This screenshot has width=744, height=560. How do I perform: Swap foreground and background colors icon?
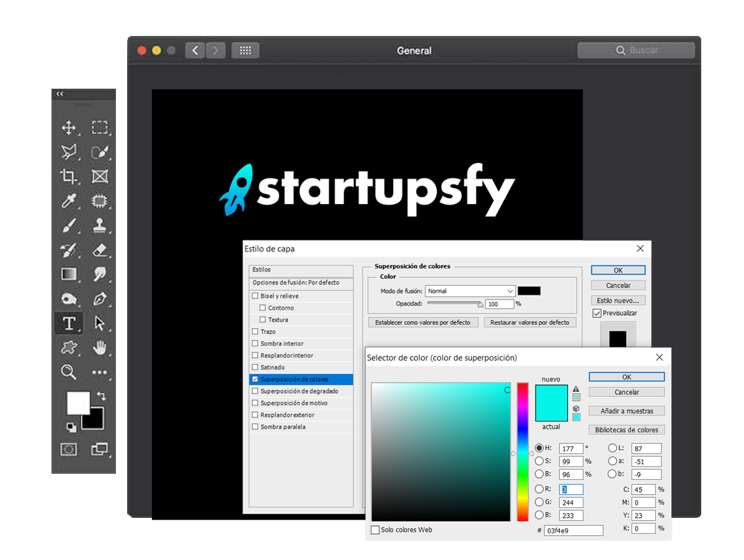pos(102,395)
